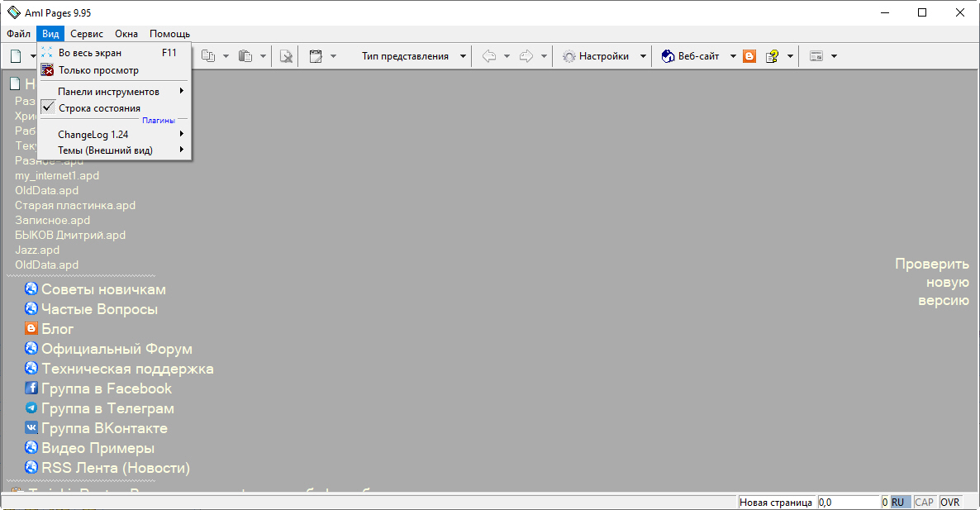Open the Back arrow history dropdown
Image resolution: width=980 pixels, height=510 pixels.
(x=507, y=56)
